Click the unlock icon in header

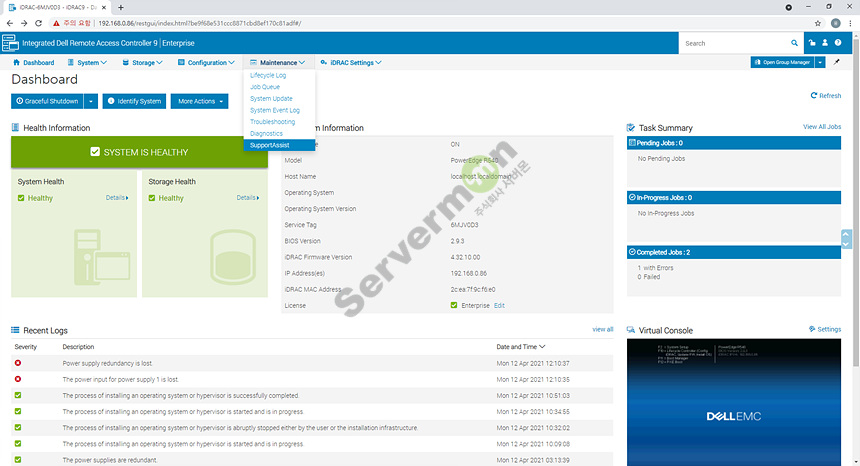point(812,43)
